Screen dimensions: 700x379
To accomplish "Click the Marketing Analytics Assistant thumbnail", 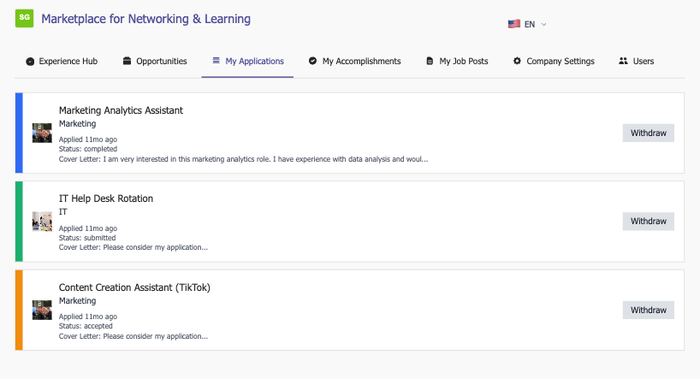I will (x=42, y=133).
